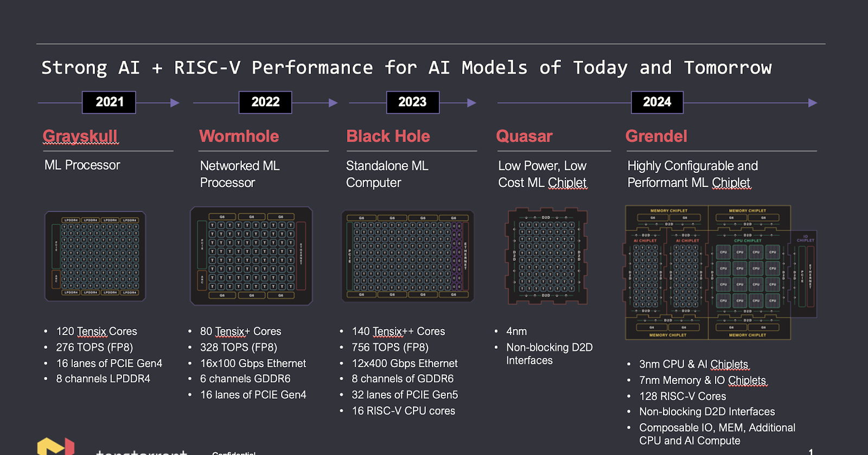Click the Quasar chiplet diagram
Screen dimensions: 868x455
547,256
